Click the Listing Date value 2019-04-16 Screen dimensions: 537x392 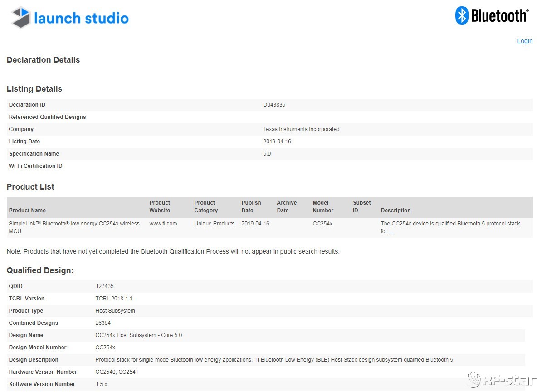tap(277, 142)
